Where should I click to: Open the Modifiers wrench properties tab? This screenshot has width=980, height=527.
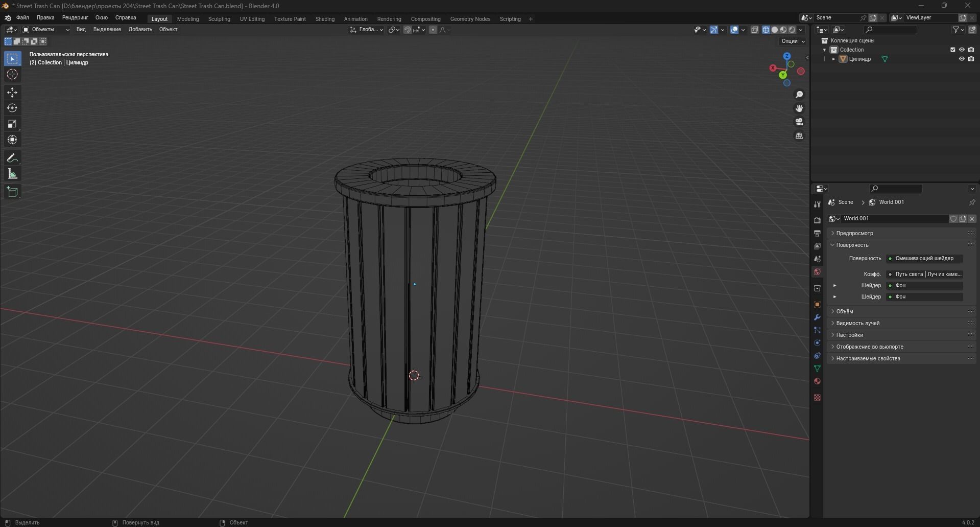[x=817, y=317]
